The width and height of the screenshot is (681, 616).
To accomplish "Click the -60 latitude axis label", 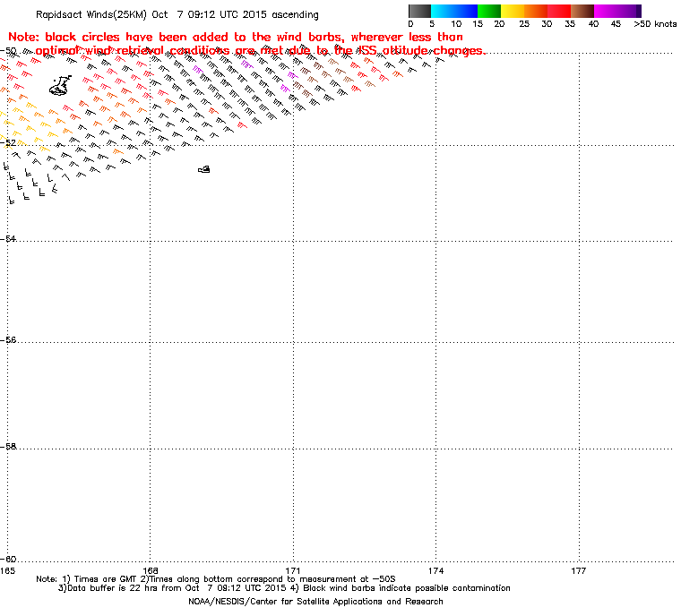I will click(x=9, y=559).
